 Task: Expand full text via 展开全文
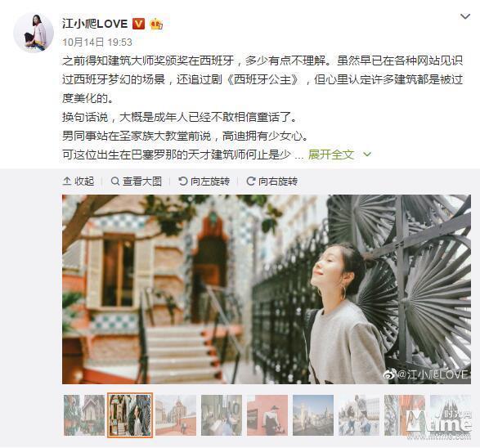(331, 155)
